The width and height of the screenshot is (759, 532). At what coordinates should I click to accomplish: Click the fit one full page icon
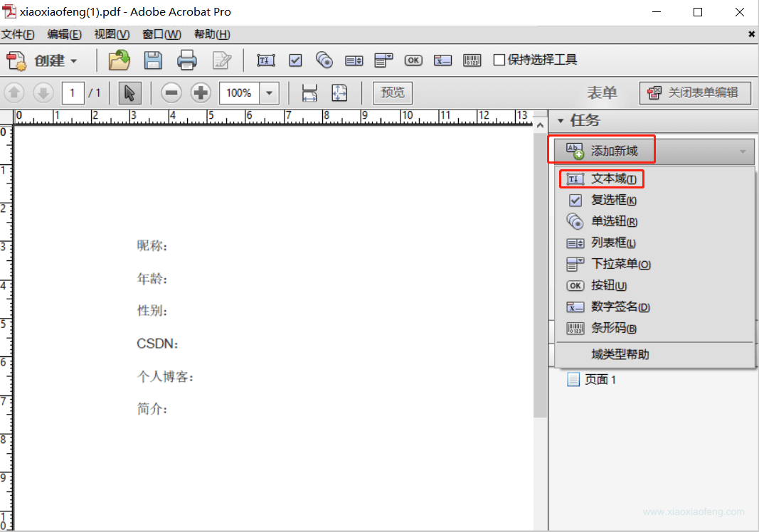pos(339,92)
